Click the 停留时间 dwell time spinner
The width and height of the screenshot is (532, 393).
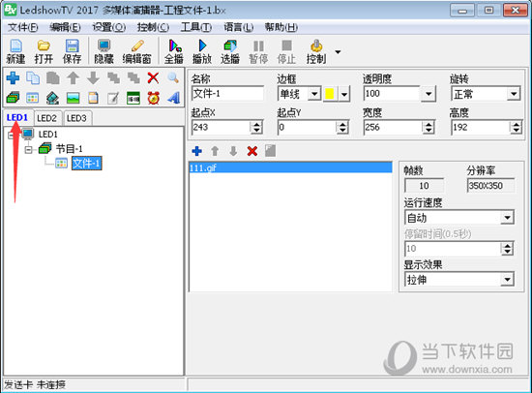click(x=507, y=249)
